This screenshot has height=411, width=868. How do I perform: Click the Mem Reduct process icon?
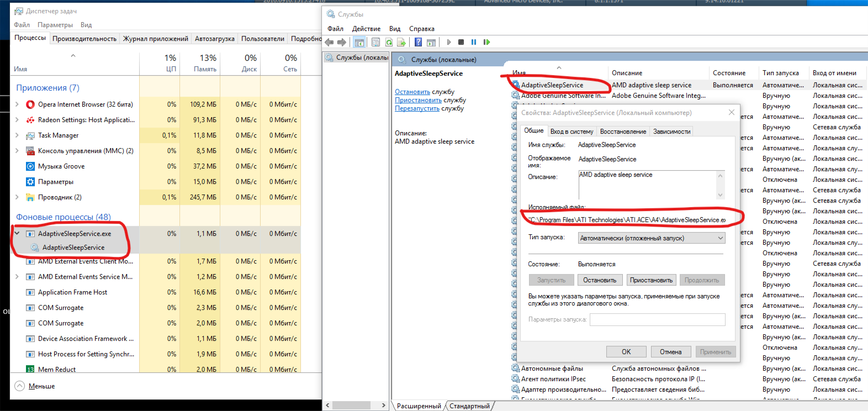tap(30, 369)
